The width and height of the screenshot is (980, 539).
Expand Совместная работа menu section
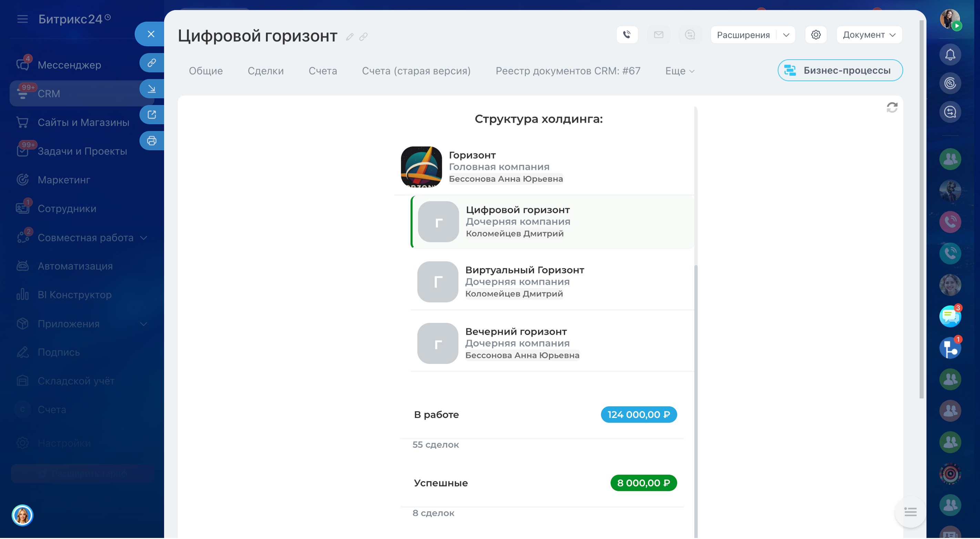pos(143,238)
